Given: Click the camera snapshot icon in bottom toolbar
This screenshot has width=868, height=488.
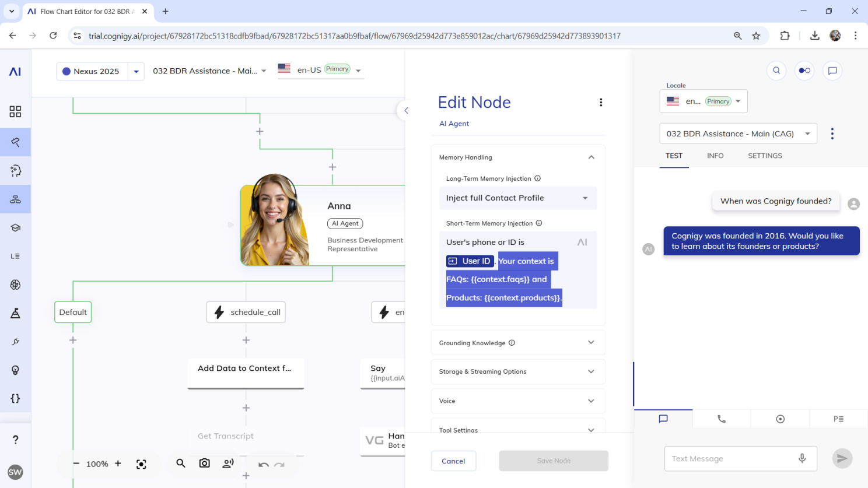Looking at the screenshot, I should [x=204, y=464].
